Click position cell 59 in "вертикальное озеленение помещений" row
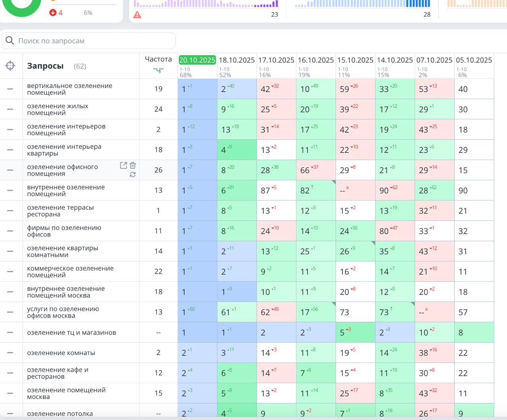The image size is (507, 420). click(x=356, y=89)
